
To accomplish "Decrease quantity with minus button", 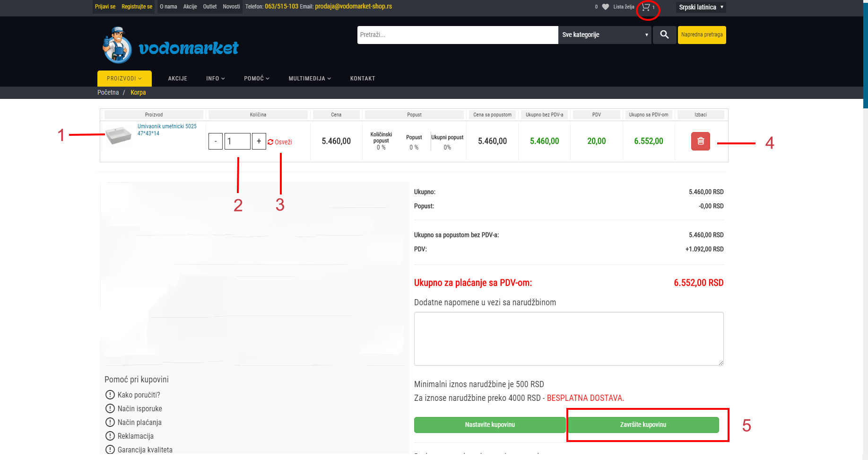I will (x=216, y=141).
